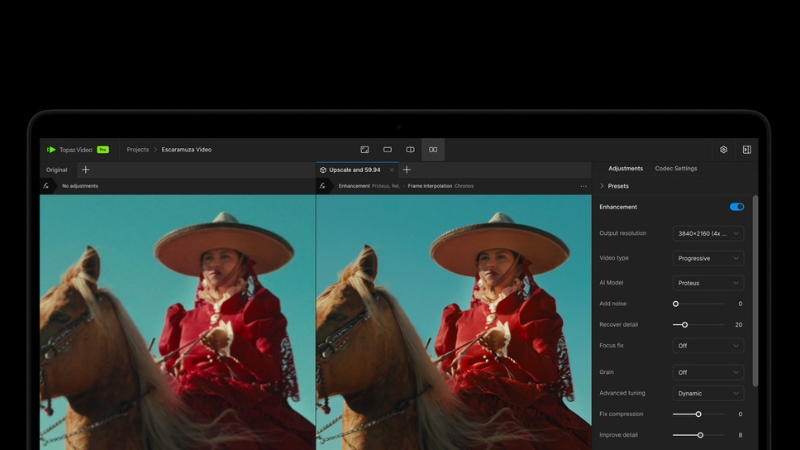Select the Original tab

pos(57,170)
